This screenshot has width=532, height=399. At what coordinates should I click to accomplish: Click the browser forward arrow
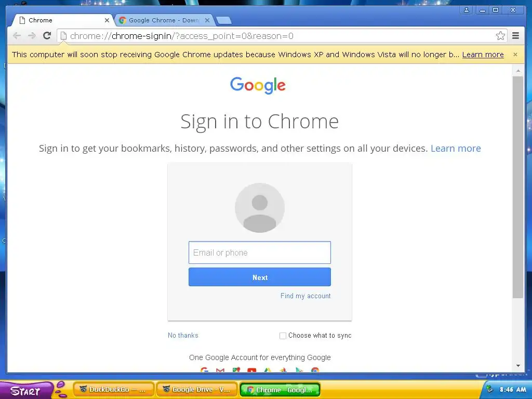tap(32, 36)
